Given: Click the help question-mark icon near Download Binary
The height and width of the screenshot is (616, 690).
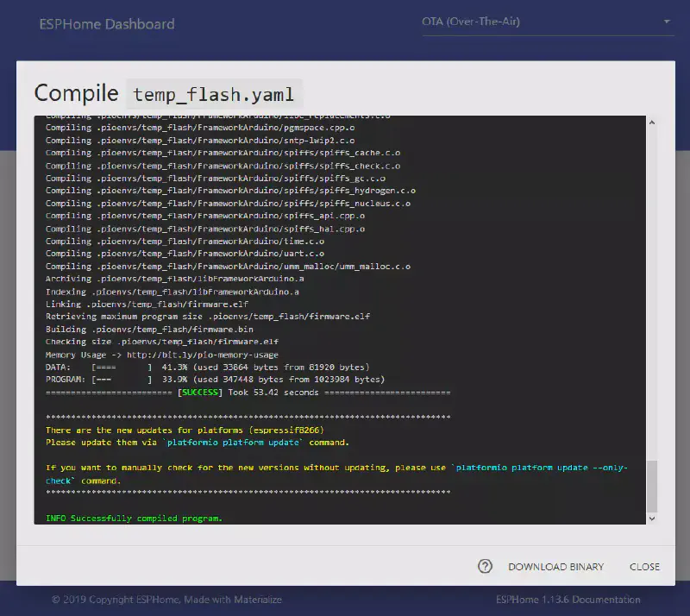Looking at the screenshot, I should pos(486,566).
